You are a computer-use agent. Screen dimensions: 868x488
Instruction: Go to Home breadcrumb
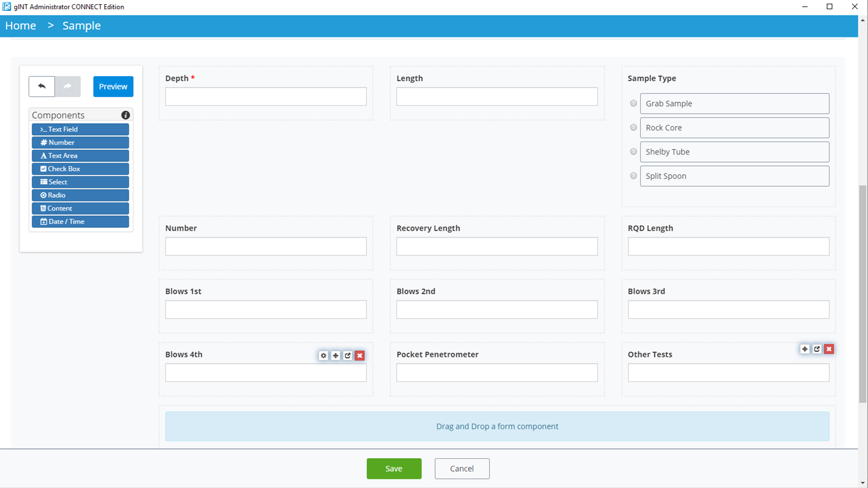point(21,26)
